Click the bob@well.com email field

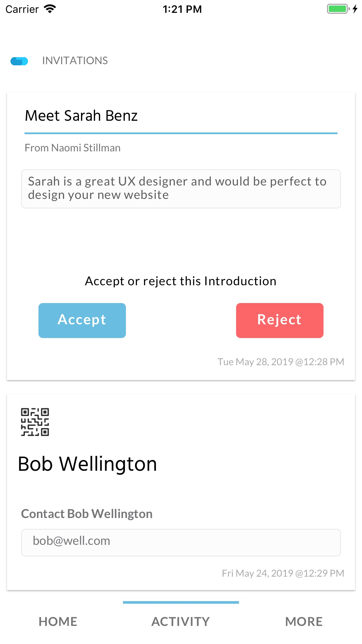pos(181,542)
